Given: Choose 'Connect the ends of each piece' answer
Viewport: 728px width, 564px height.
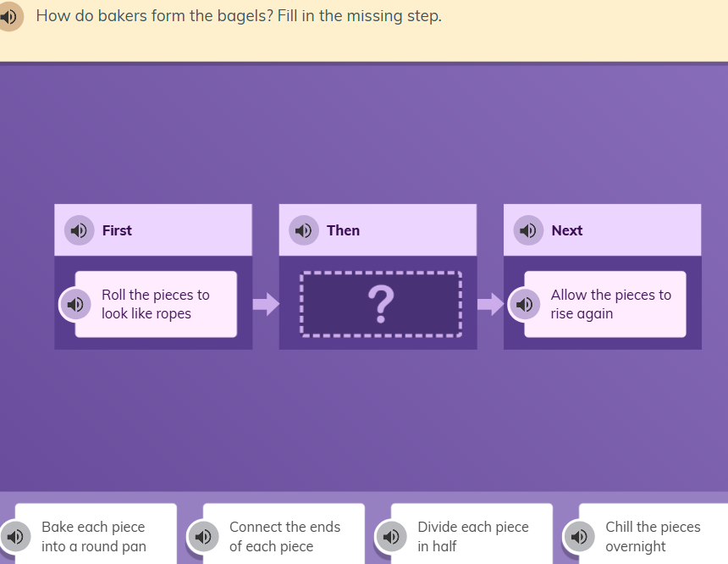Looking at the screenshot, I should [x=290, y=536].
